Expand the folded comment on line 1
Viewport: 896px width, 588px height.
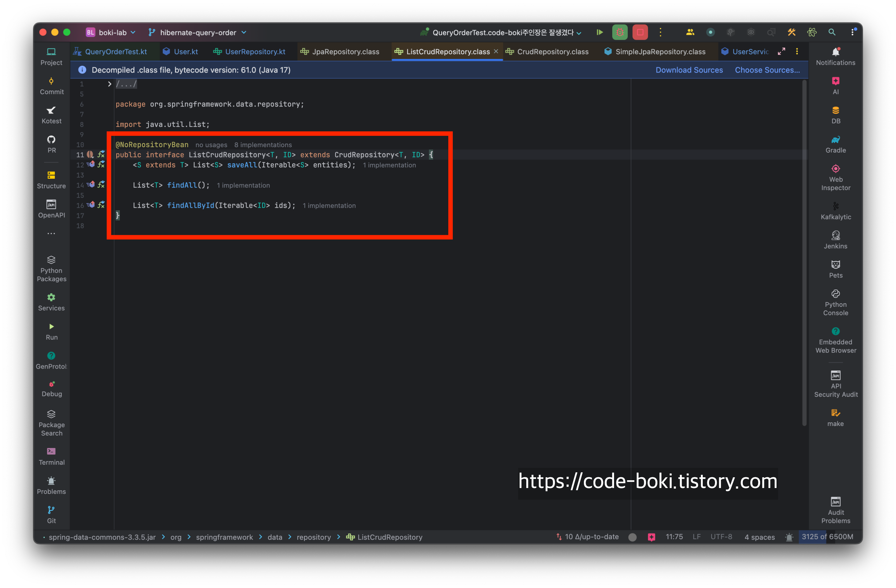[110, 84]
